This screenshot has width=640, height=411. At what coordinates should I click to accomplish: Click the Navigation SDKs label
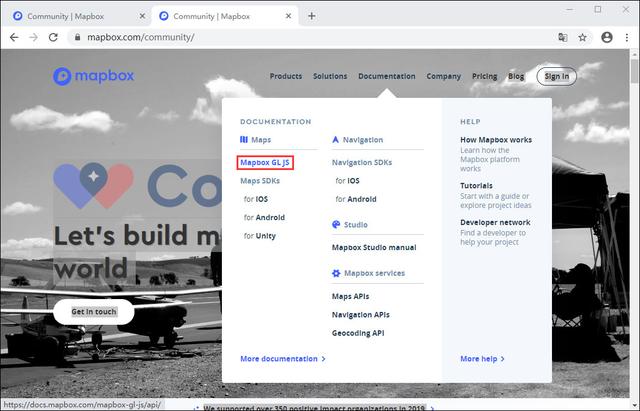pyautogui.click(x=362, y=162)
